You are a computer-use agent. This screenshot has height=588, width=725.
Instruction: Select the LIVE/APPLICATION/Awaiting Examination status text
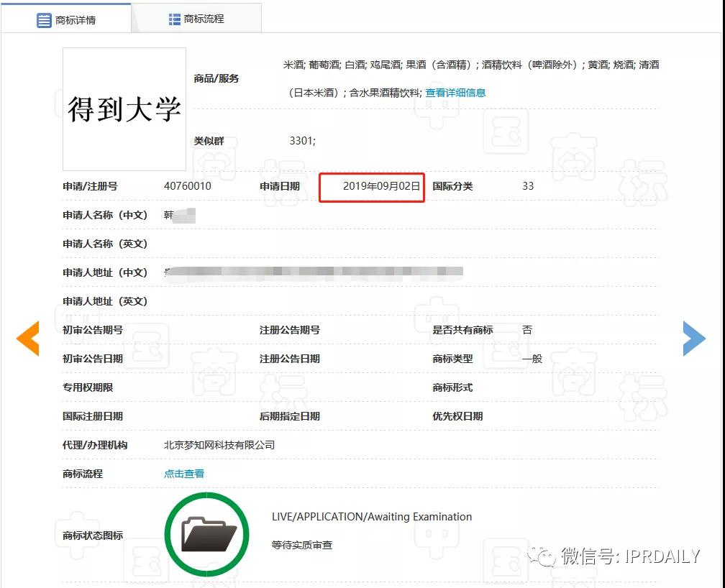372,516
